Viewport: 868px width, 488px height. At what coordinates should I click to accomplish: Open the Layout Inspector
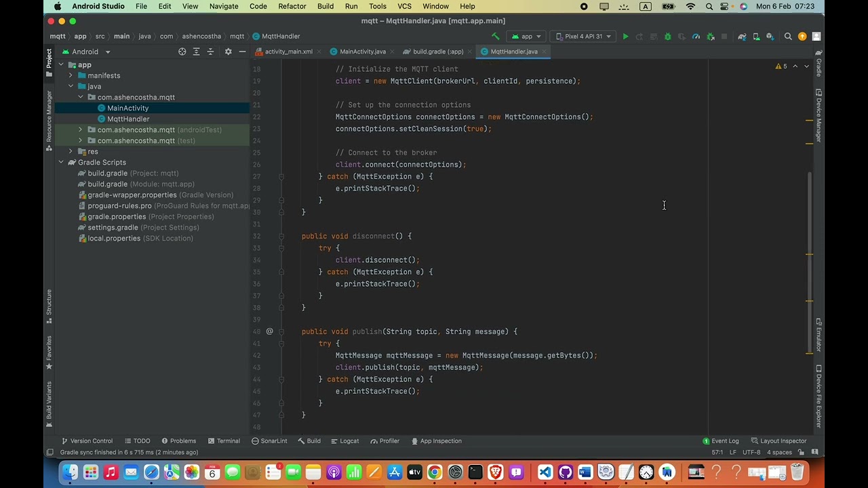pyautogui.click(x=778, y=441)
